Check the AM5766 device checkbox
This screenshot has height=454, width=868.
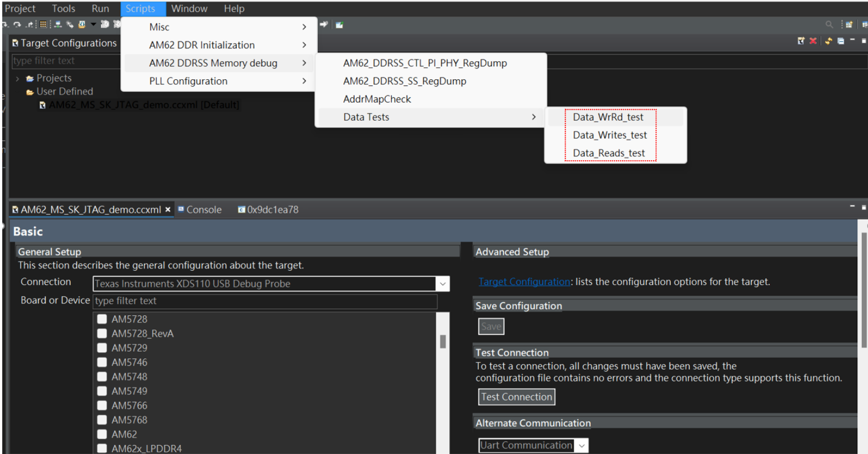[102, 405]
